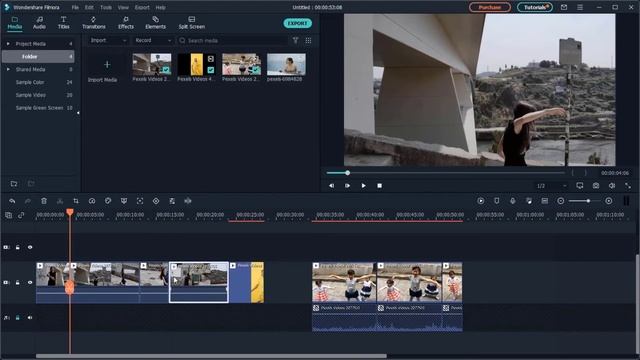Add a marker with shield icon
Image resolution: width=640 pixels, height=360 pixels.
(496, 201)
